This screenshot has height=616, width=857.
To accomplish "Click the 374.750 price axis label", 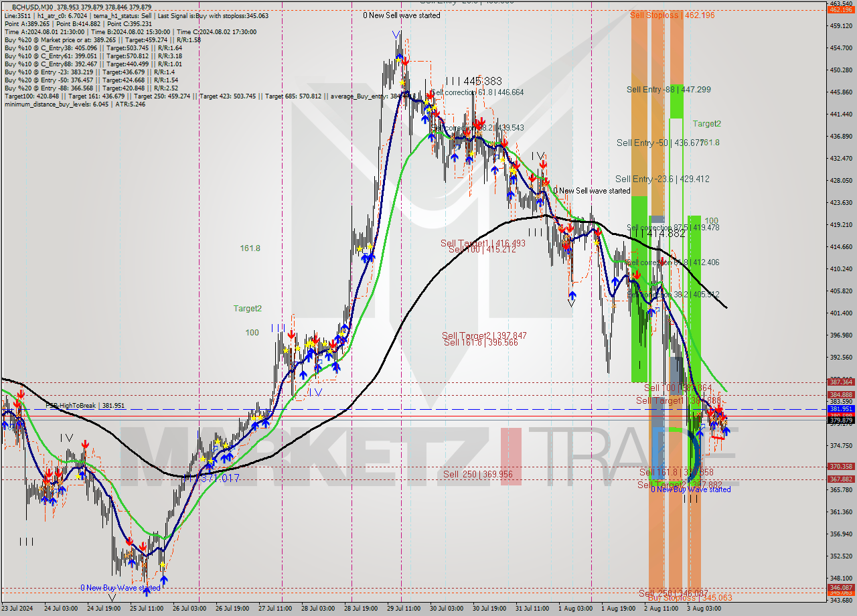I will click(842, 445).
